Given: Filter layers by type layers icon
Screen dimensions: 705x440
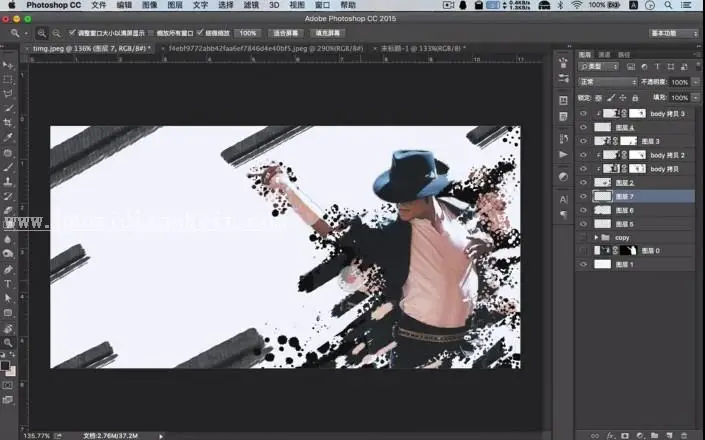Looking at the screenshot, I should coord(657,67).
